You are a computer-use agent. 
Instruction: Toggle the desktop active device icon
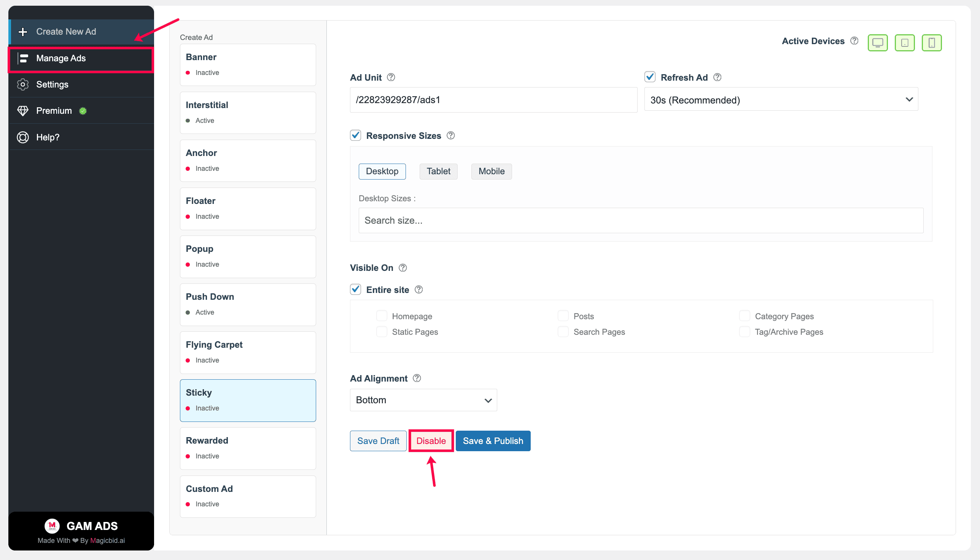point(878,42)
